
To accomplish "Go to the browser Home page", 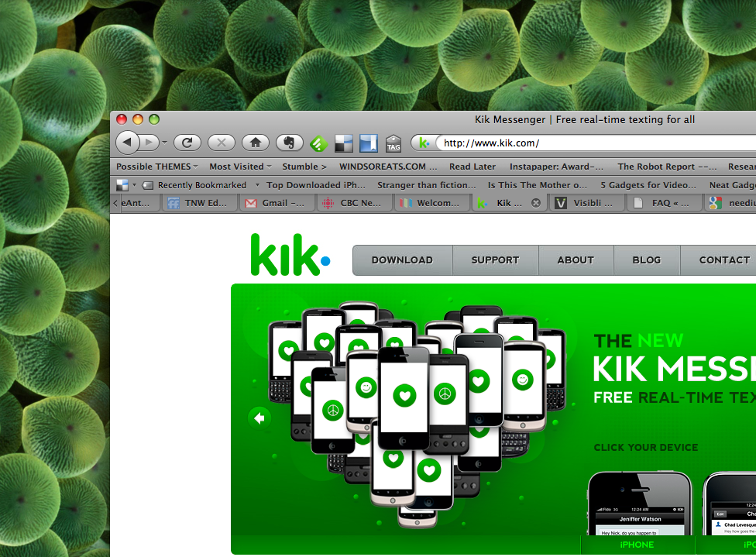I will tap(256, 143).
